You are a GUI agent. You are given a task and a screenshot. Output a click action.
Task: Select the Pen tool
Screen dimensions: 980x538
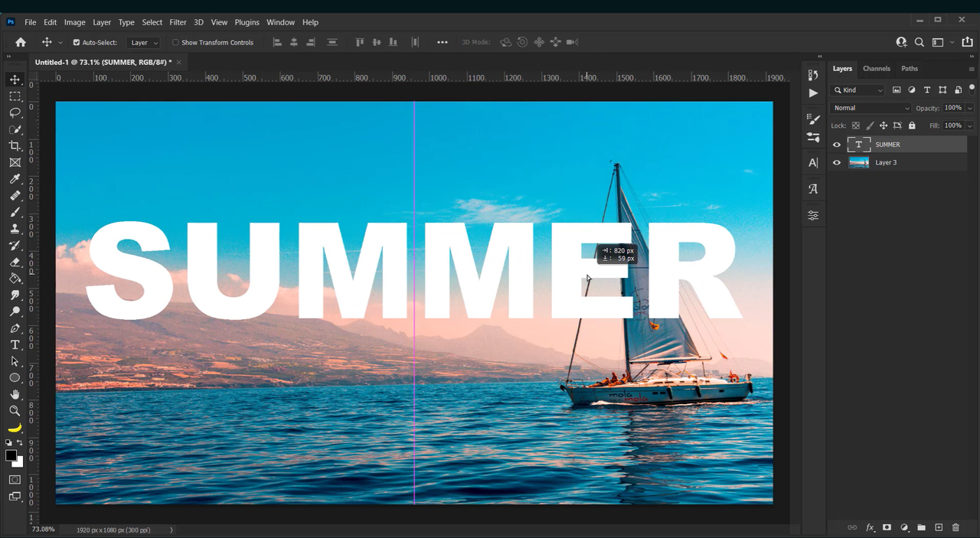15,328
